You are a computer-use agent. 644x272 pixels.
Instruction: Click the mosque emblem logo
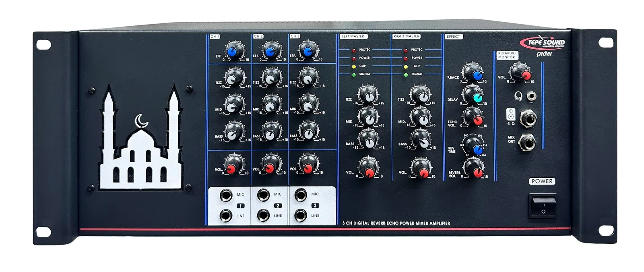point(141,136)
